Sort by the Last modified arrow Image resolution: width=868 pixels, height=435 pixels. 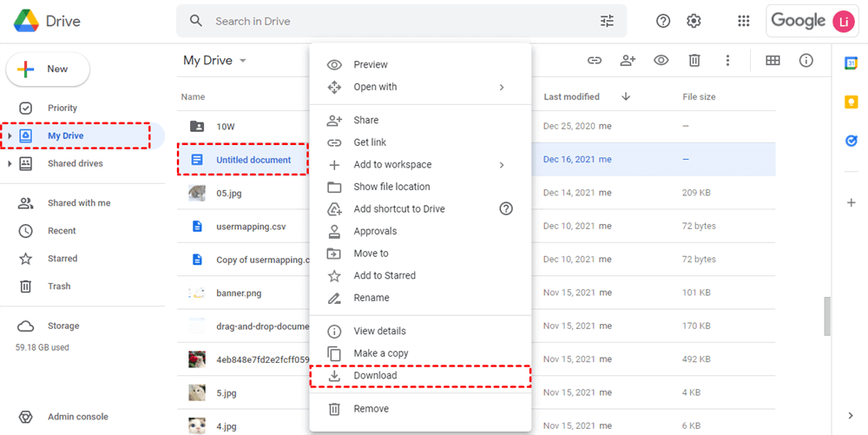626,97
